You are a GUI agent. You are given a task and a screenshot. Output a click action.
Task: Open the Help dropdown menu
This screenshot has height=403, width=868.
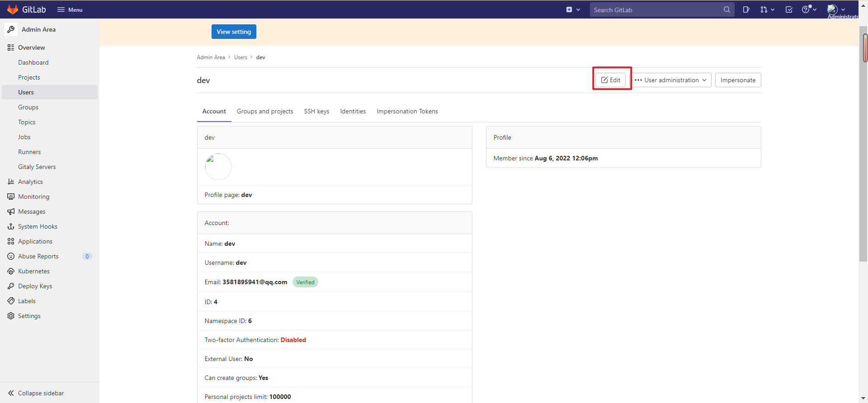click(809, 9)
